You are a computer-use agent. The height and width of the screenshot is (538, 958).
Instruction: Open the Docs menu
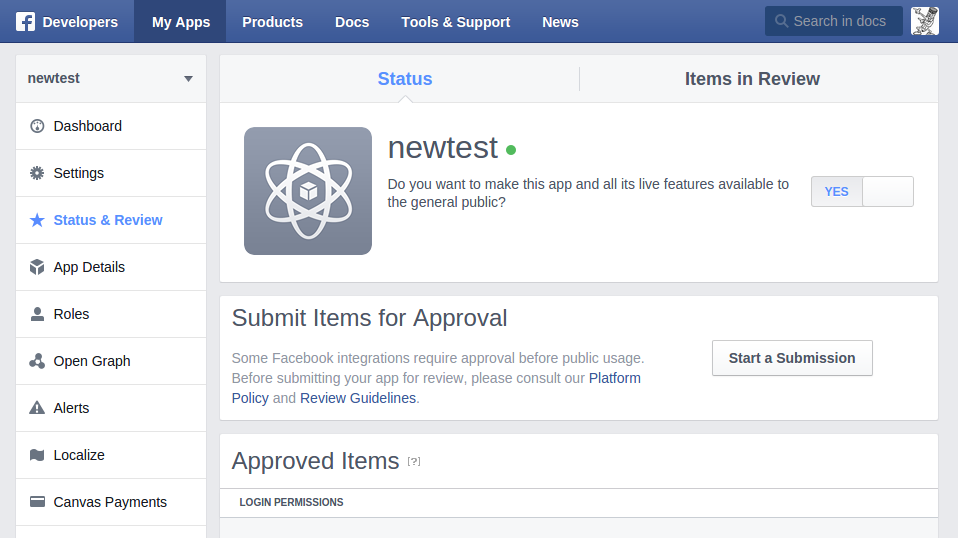click(x=352, y=22)
